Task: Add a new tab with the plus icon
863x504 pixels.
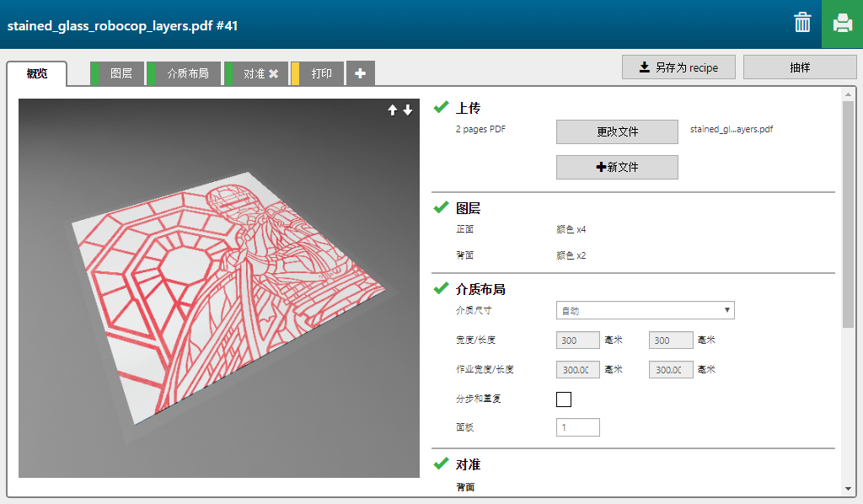Action: click(x=361, y=73)
